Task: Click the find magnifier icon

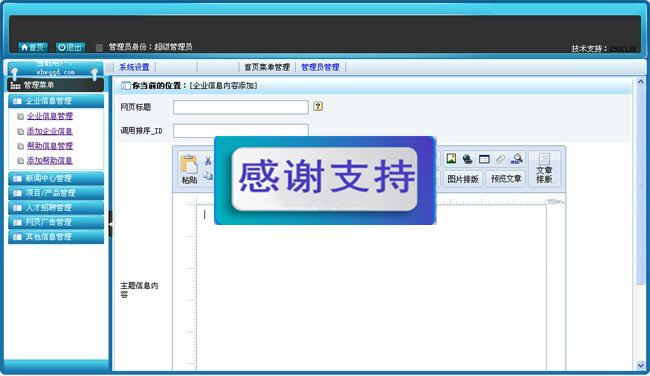Action: pyautogui.click(x=517, y=159)
